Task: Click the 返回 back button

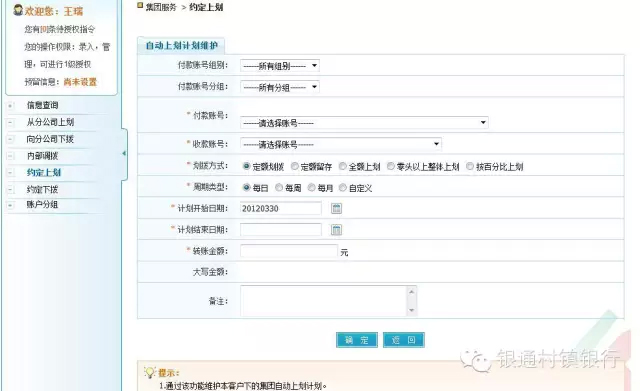Action: coord(404,340)
